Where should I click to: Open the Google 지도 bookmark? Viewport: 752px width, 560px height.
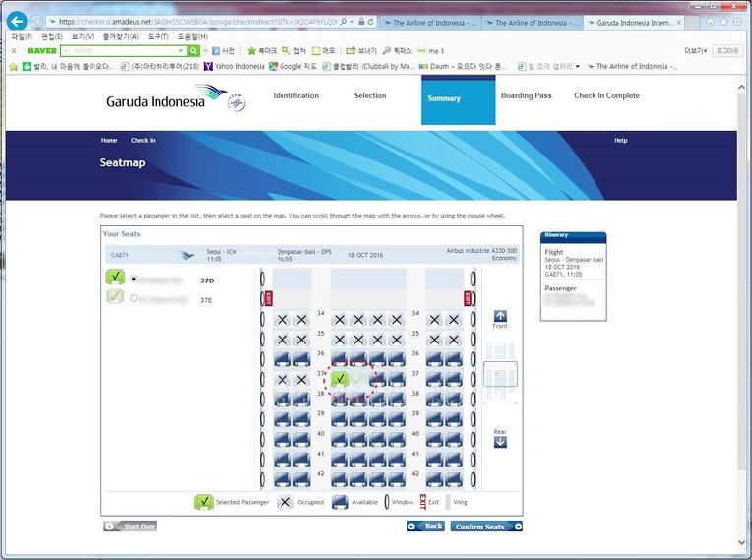(292, 66)
